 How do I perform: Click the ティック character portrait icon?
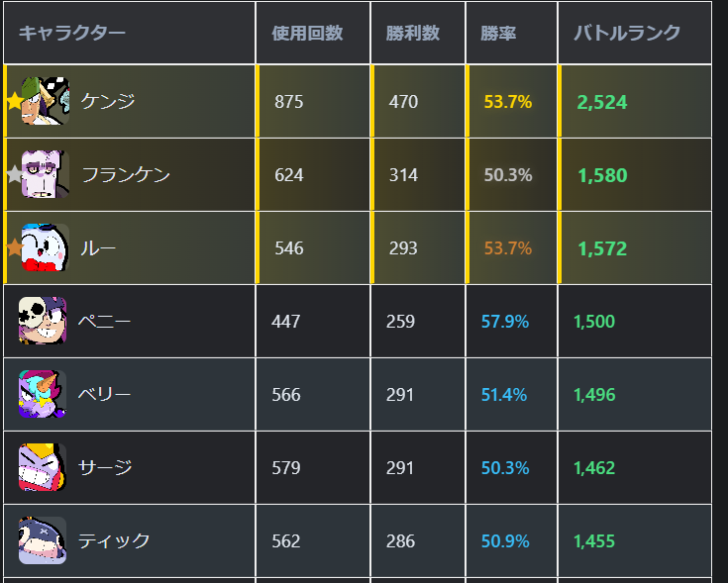43,540
